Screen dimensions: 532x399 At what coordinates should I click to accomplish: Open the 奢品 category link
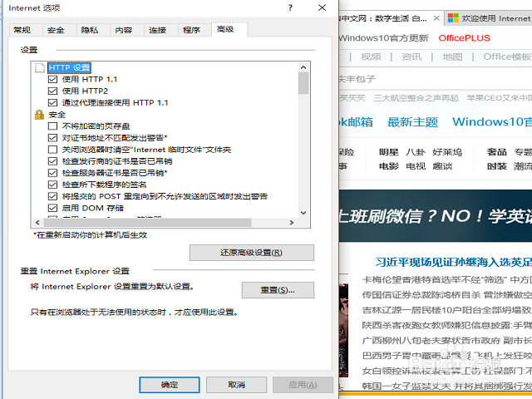pos(497,152)
